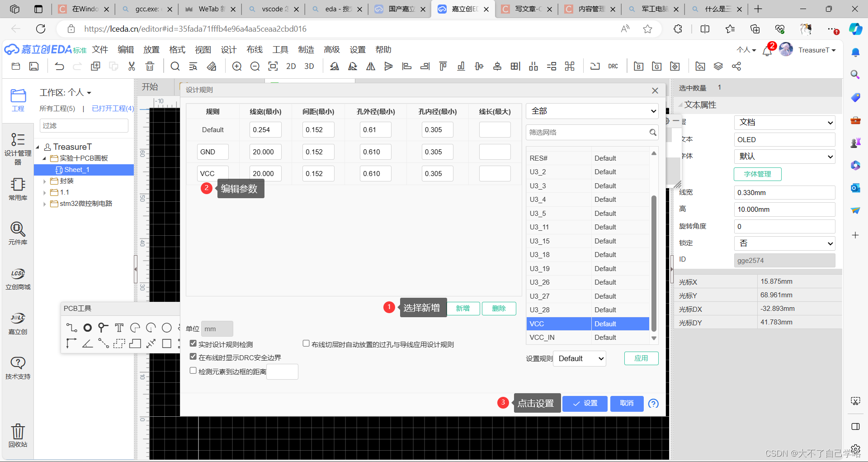The width and height of the screenshot is (868, 462).
Task: Select the Text tool in PCB tools
Action: coord(119,328)
